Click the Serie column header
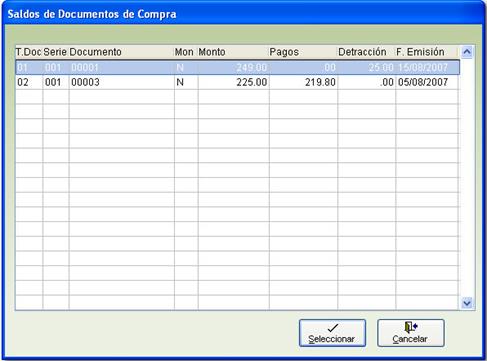This screenshot has width=487, height=361. point(55,52)
